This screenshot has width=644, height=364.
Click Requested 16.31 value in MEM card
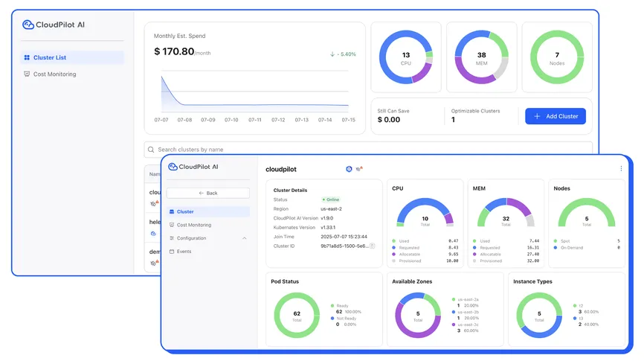click(x=532, y=248)
